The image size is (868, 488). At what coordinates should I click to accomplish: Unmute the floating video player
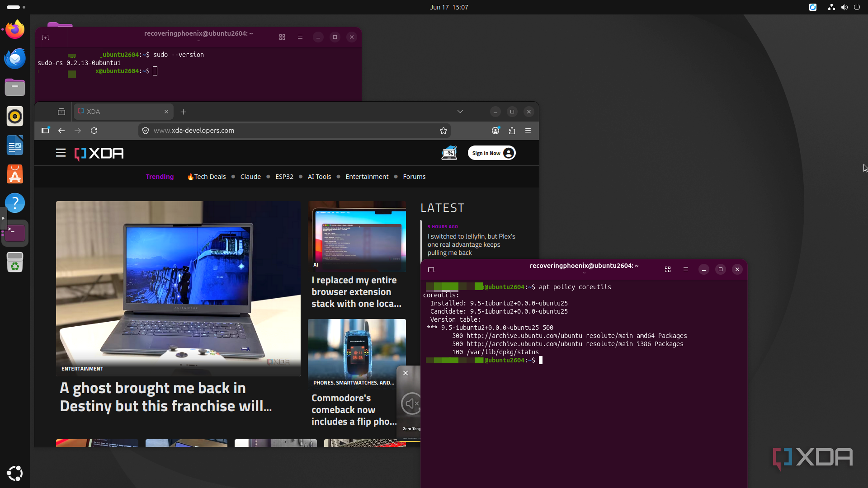pos(411,404)
